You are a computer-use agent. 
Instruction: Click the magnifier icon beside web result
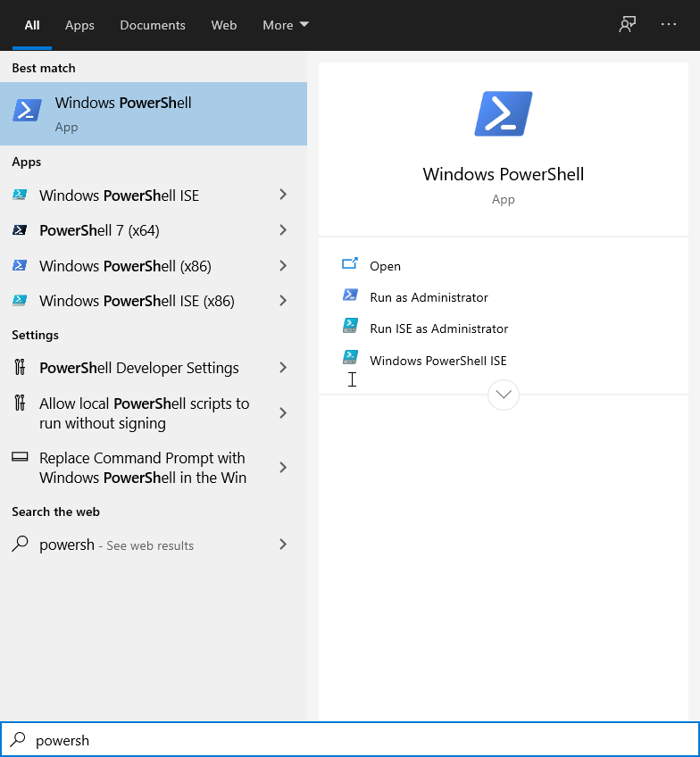[x=20, y=545]
